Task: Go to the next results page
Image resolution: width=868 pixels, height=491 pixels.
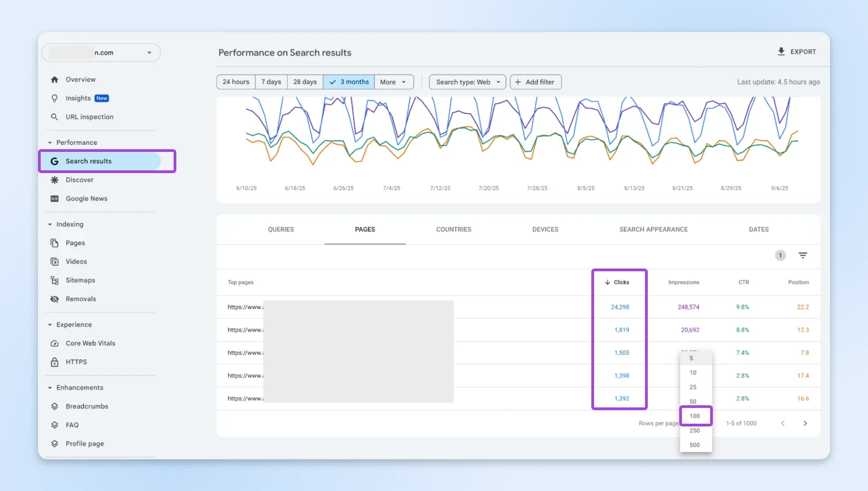Action: pyautogui.click(x=806, y=423)
